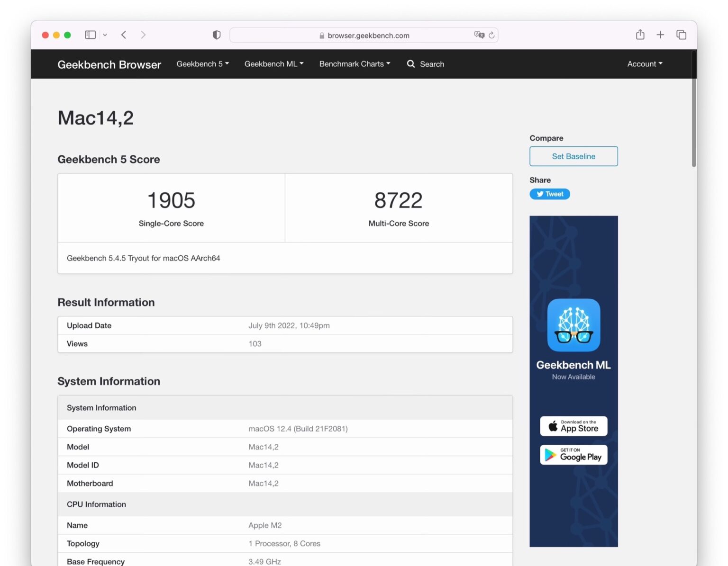
Task: Click the Operating System label
Action: [x=99, y=429]
